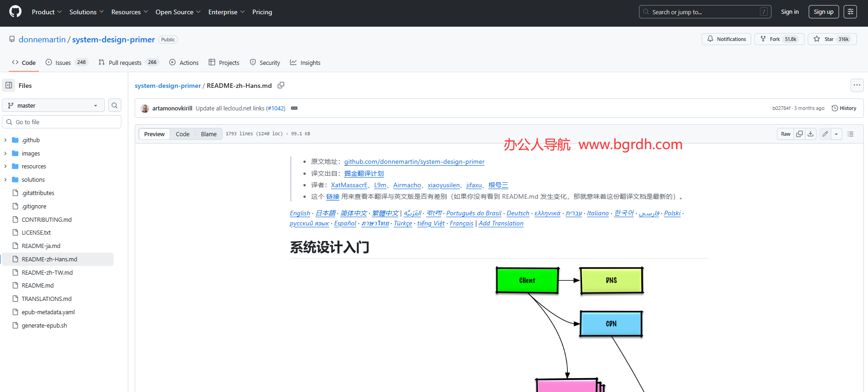This screenshot has height=392, width=868.
Task: View file History
Action: 844,108
